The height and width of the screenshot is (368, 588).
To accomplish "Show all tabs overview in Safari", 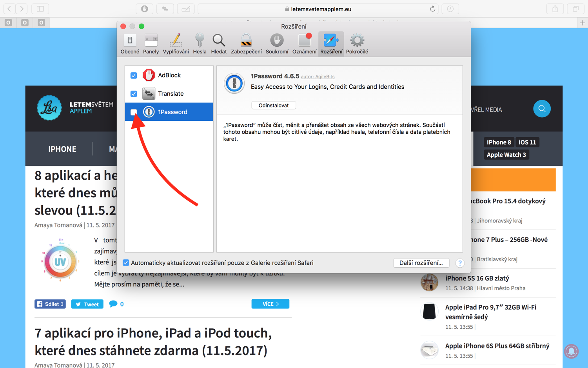I will pyautogui.click(x=575, y=9).
